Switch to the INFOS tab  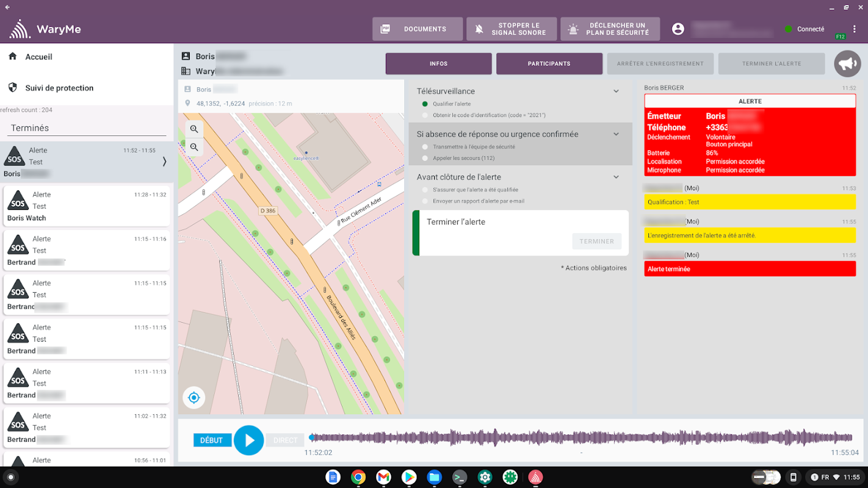coord(439,63)
